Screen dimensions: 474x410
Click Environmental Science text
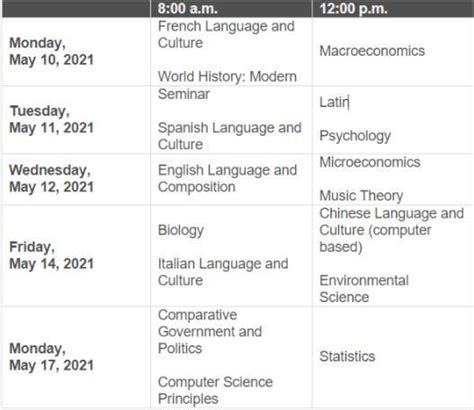[x=364, y=289]
